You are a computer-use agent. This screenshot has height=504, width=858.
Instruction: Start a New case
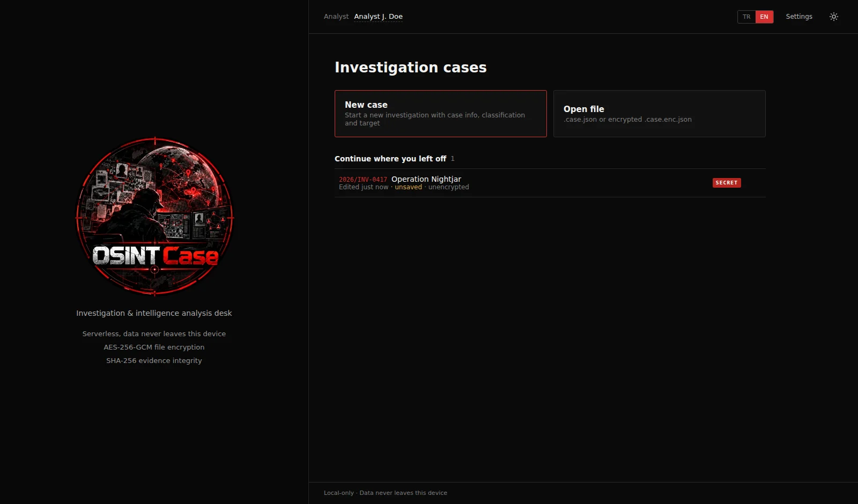[441, 114]
